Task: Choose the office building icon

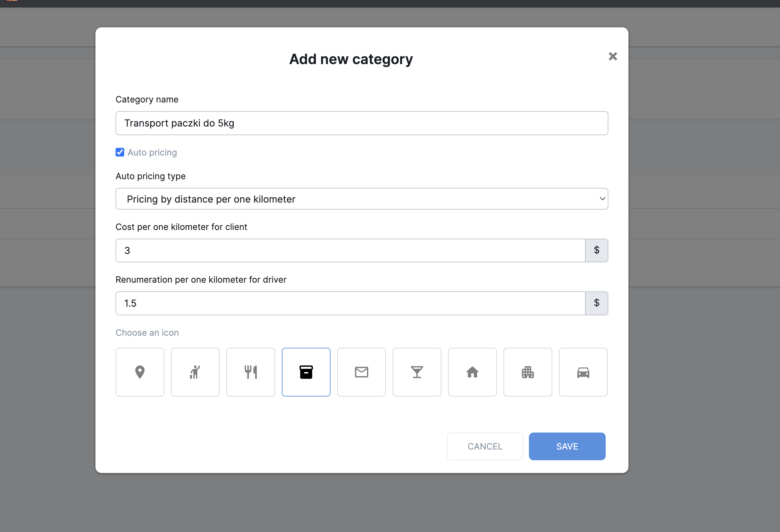Action: pos(527,372)
